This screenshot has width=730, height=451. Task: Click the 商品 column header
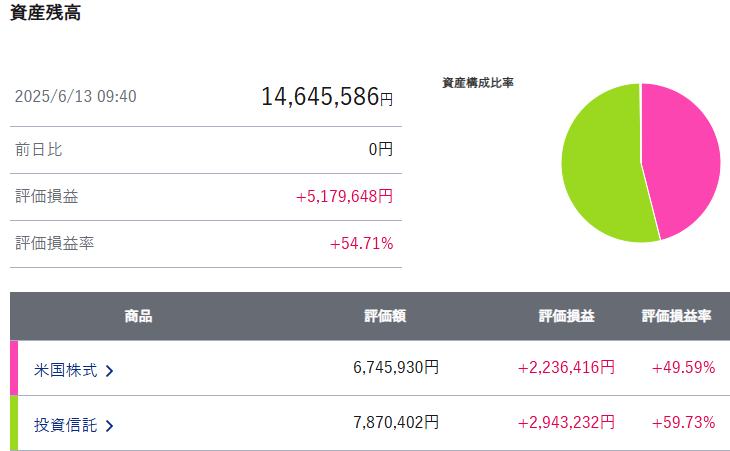(138, 316)
